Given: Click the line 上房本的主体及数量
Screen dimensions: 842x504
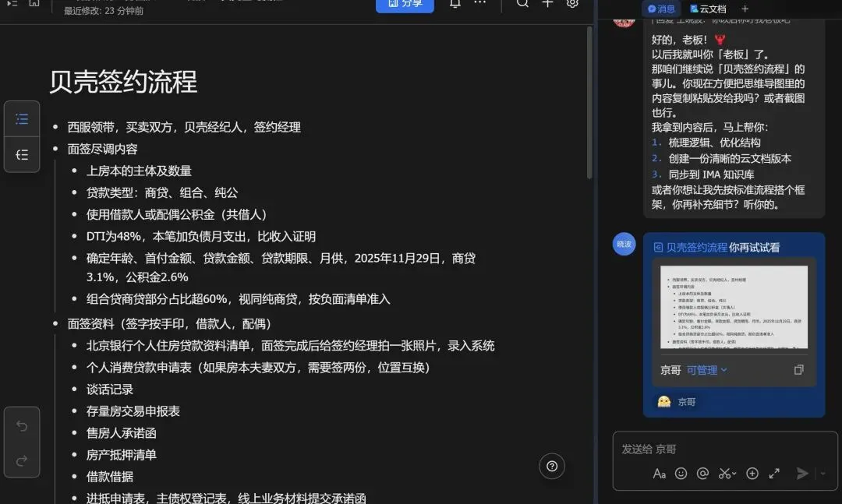Looking at the screenshot, I should [x=139, y=171].
